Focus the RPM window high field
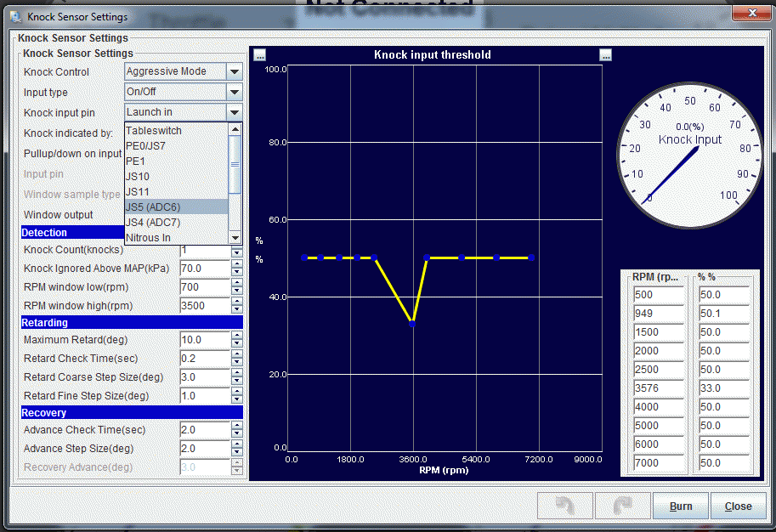This screenshot has height=532, width=776. pyautogui.click(x=206, y=306)
